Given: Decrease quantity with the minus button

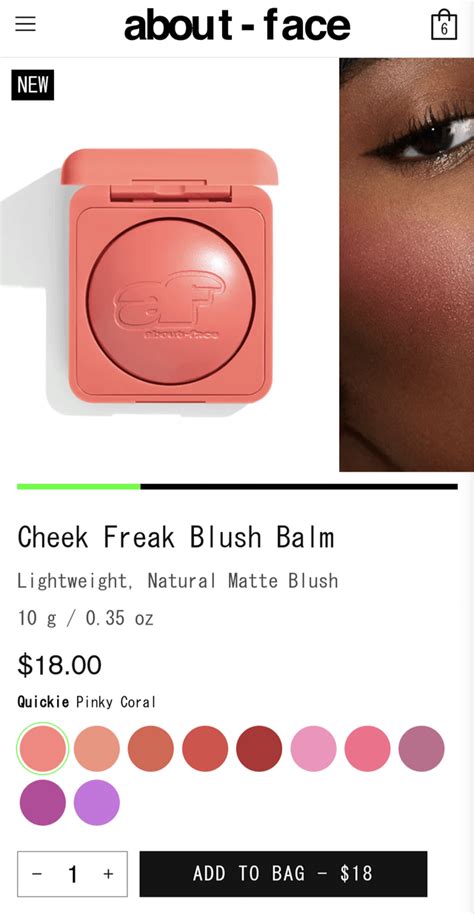Looking at the screenshot, I should point(37,874).
